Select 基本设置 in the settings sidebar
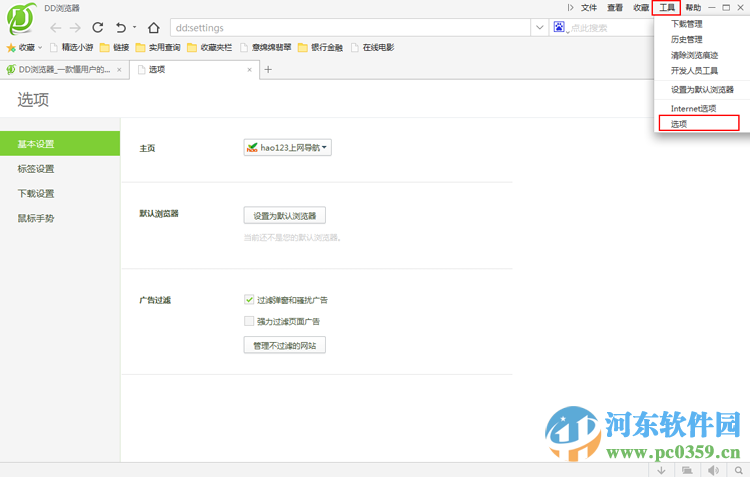This screenshot has height=477, width=750. (x=60, y=144)
